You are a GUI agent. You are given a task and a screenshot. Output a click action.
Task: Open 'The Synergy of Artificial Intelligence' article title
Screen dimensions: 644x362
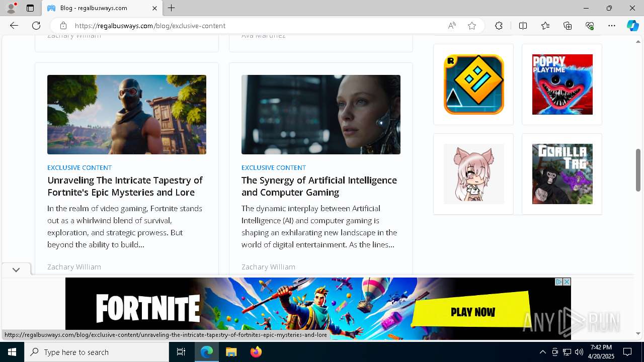[319, 186]
